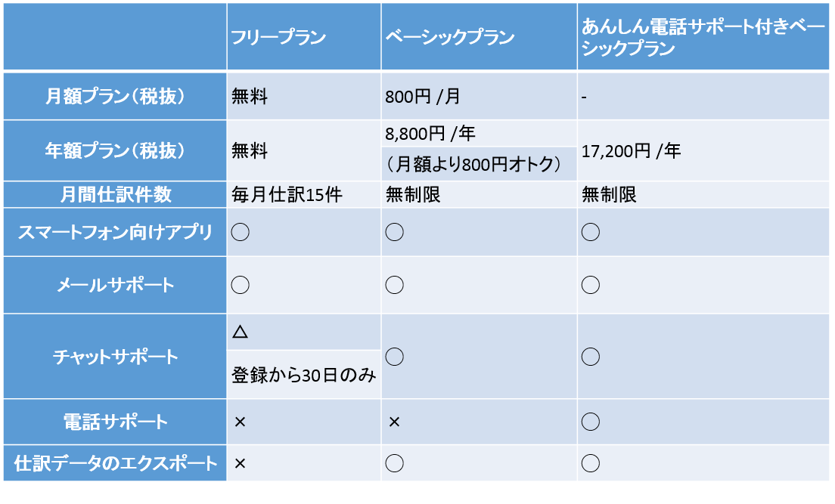This screenshot has width=835, height=504.
Task: Click the 電話サポート row label
Action: 115,422
